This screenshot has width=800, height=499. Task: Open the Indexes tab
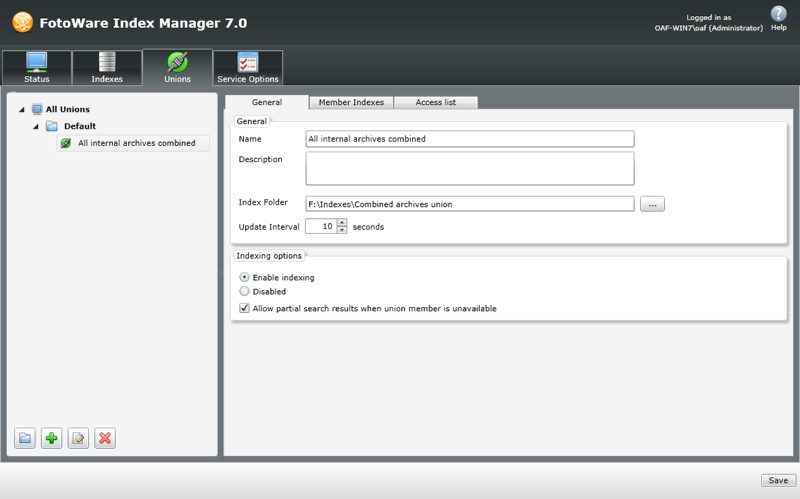pyautogui.click(x=107, y=67)
